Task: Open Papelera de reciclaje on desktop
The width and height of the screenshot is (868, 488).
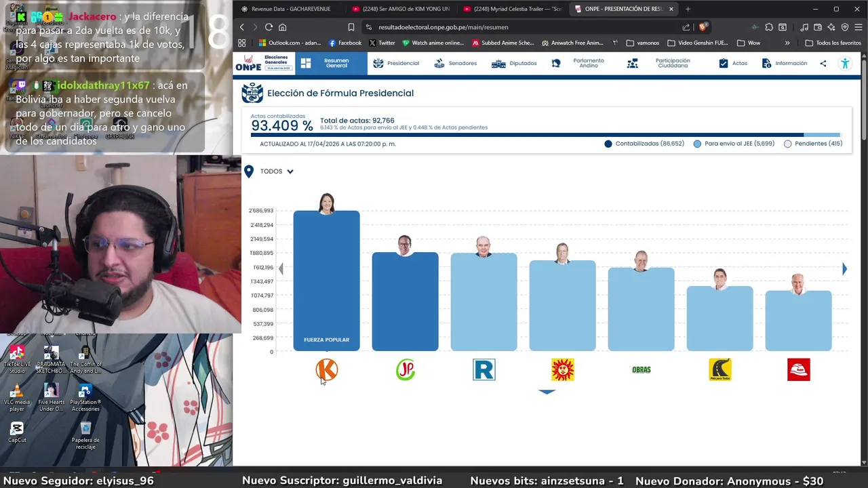Action: pyautogui.click(x=85, y=435)
